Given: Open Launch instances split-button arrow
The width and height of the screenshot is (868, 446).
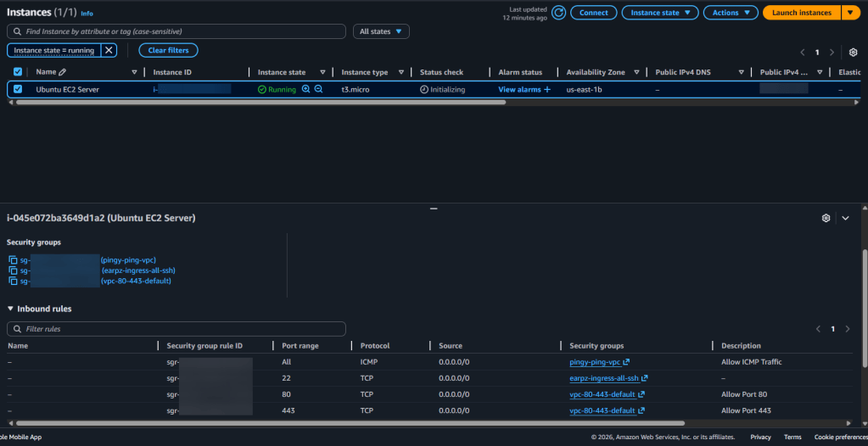Looking at the screenshot, I should pyautogui.click(x=851, y=13).
